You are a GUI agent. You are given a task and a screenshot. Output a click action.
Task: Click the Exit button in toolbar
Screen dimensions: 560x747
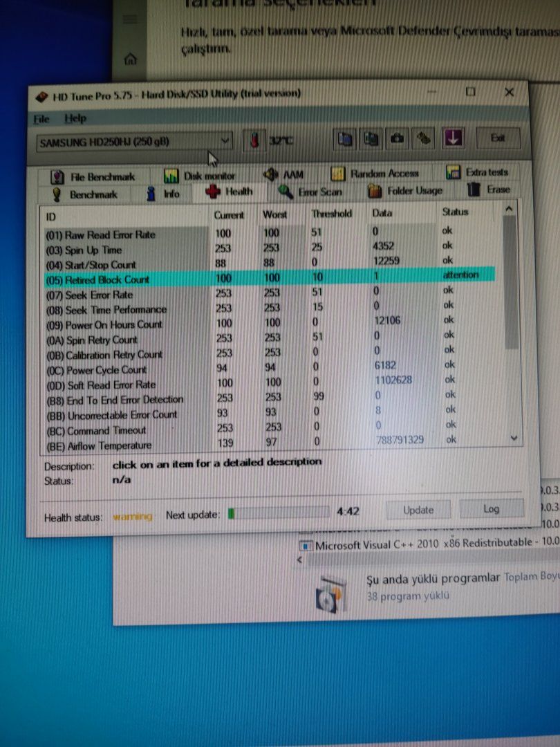(498, 138)
